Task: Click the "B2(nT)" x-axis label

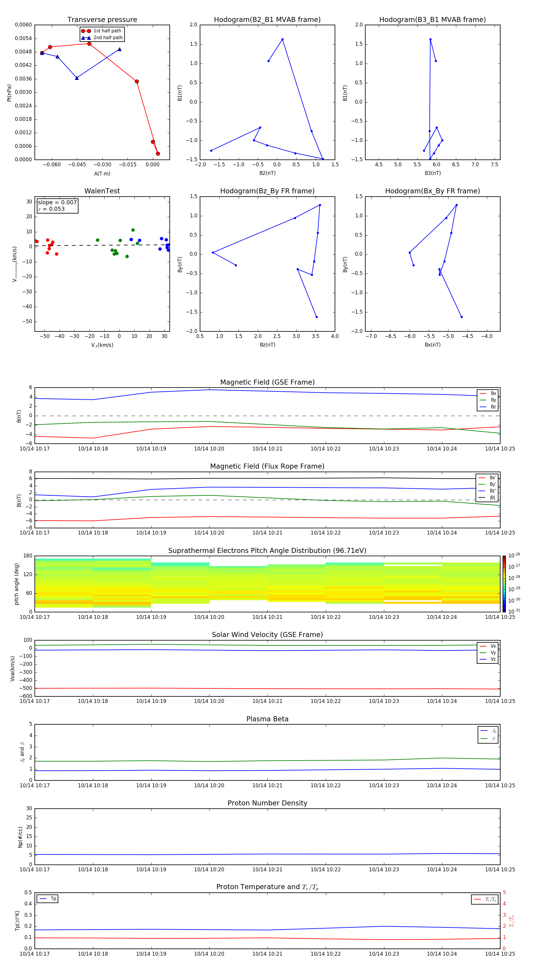Action: point(267,173)
